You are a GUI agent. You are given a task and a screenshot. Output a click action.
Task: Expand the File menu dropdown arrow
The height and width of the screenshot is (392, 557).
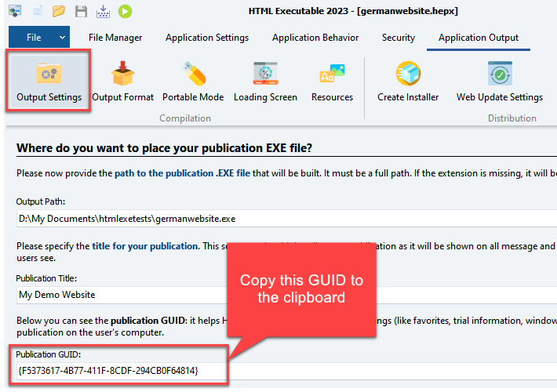(61, 38)
